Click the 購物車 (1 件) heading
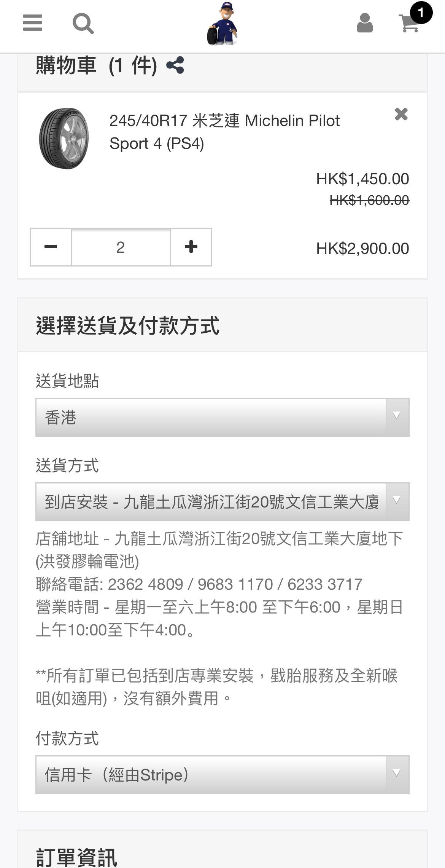The height and width of the screenshot is (868, 445). 96,65
